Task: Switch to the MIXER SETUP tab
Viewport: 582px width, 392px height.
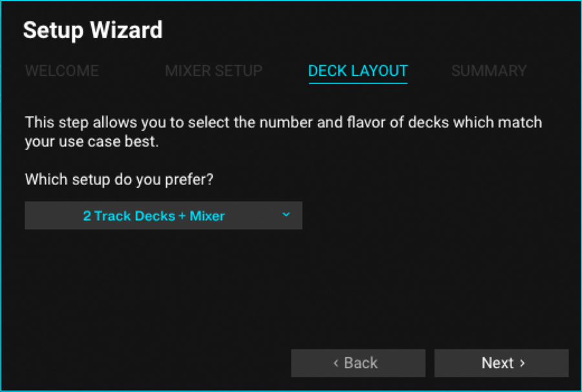Action: pyautogui.click(x=213, y=71)
